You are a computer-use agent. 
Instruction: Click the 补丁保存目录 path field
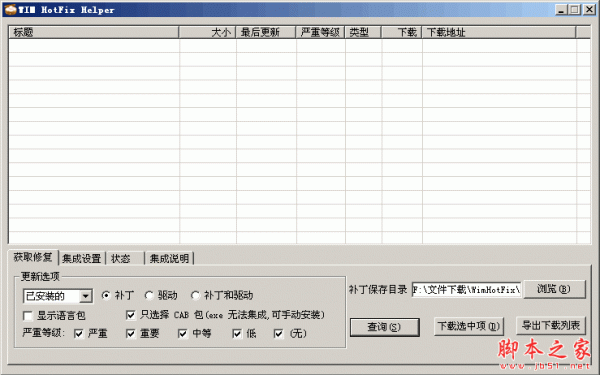[x=466, y=290]
